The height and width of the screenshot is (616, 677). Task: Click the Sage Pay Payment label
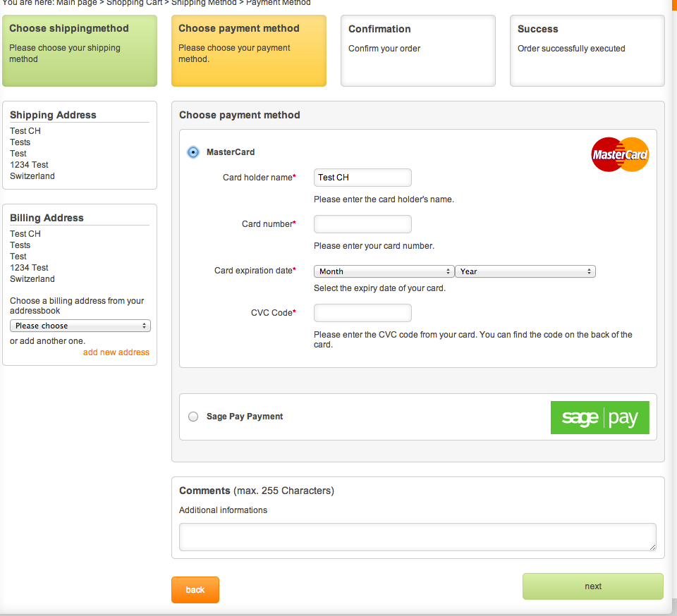pyautogui.click(x=245, y=417)
